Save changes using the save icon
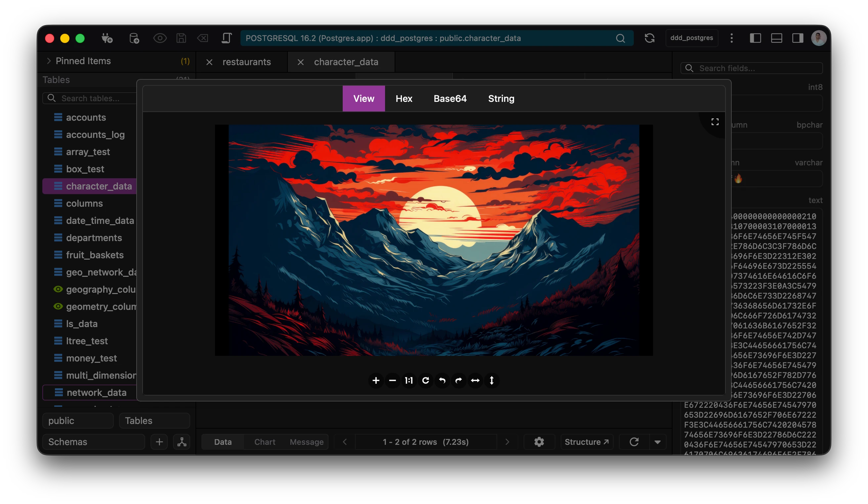The height and width of the screenshot is (504, 868). pyautogui.click(x=181, y=38)
